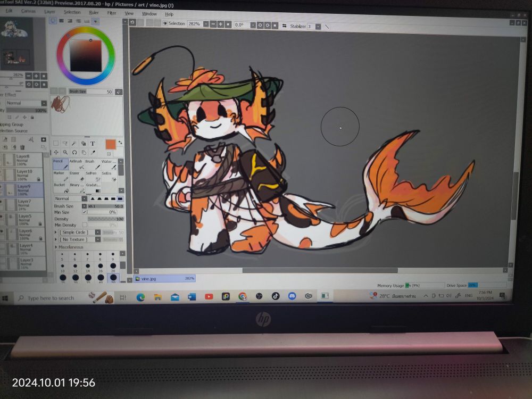Image resolution: width=532 pixels, height=399 pixels.
Task: Open the Filter menu
Action: coord(112,13)
